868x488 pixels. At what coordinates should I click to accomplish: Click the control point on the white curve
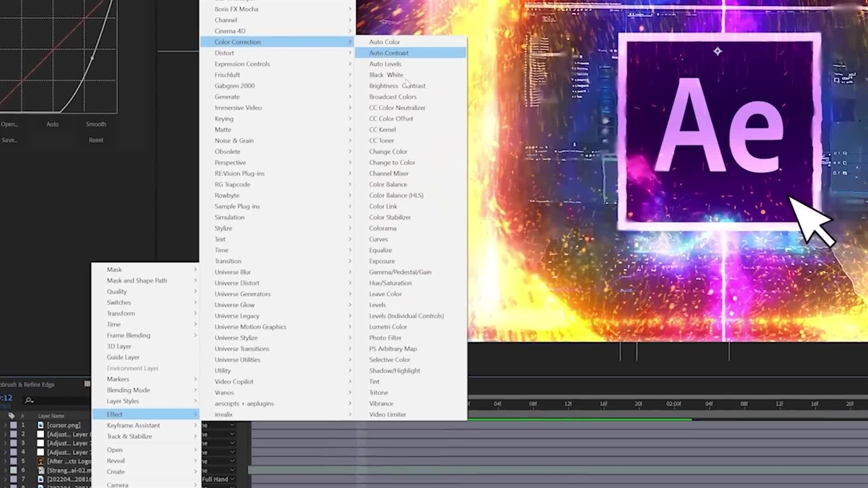(x=93, y=59)
